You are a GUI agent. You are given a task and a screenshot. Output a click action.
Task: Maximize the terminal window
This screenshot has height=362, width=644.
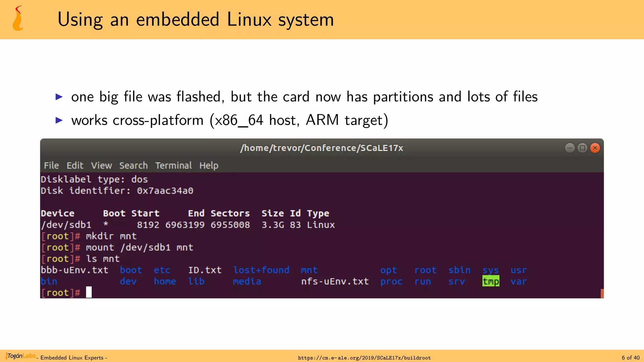[x=582, y=148]
